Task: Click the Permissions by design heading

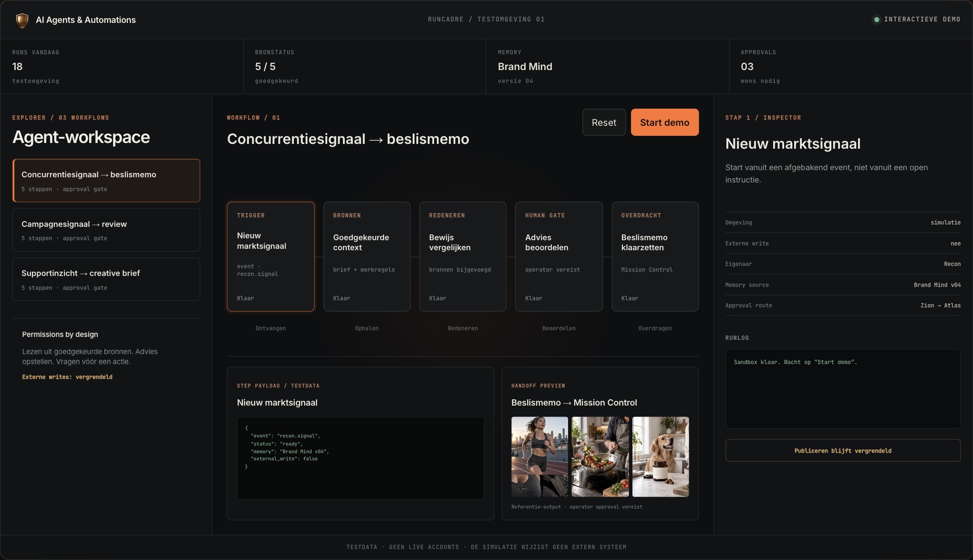Action: (60, 335)
